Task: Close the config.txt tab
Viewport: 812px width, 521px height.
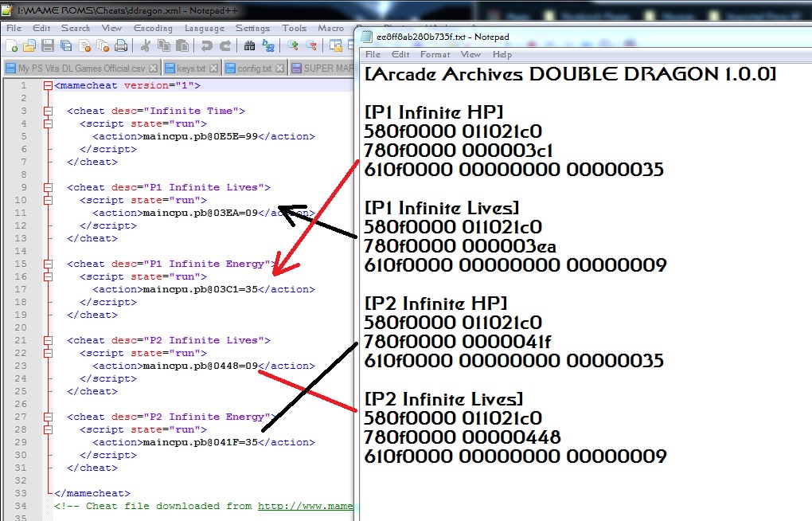Action: (279, 68)
